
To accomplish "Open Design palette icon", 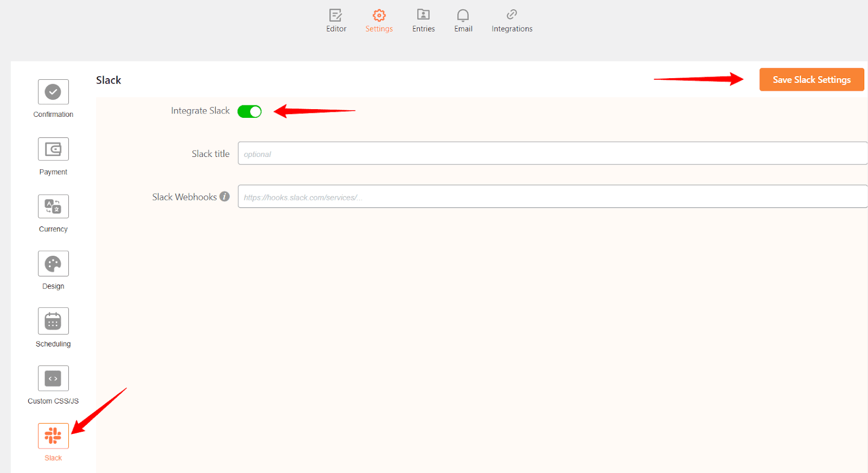I will [x=53, y=263].
